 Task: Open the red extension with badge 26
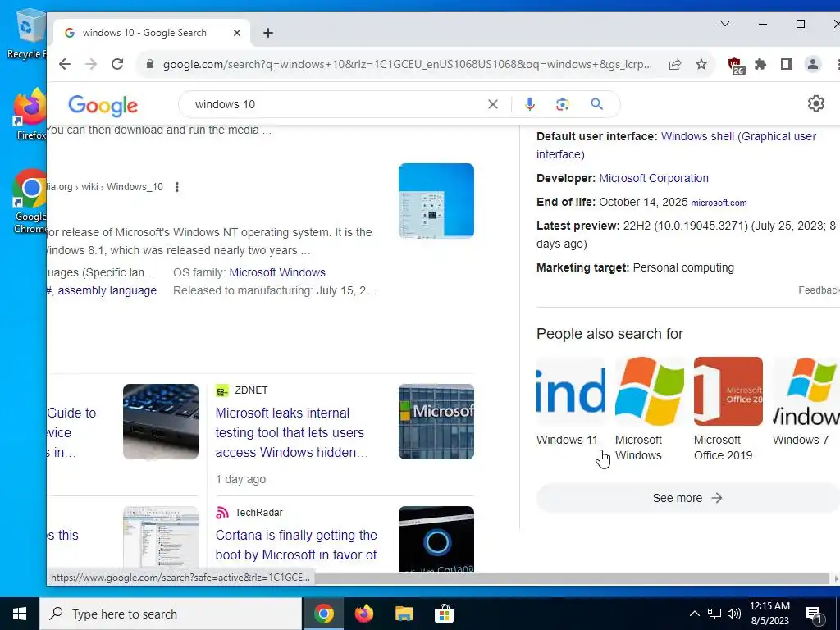(736, 66)
